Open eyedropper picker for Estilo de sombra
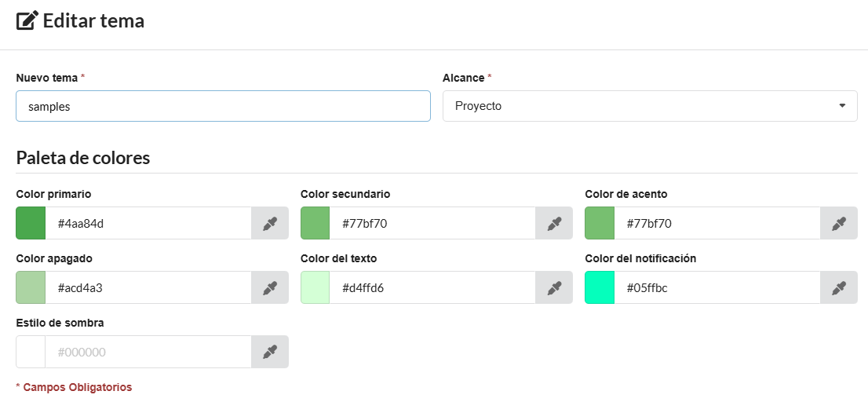This screenshot has width=868, height=413. coord(269,353)
